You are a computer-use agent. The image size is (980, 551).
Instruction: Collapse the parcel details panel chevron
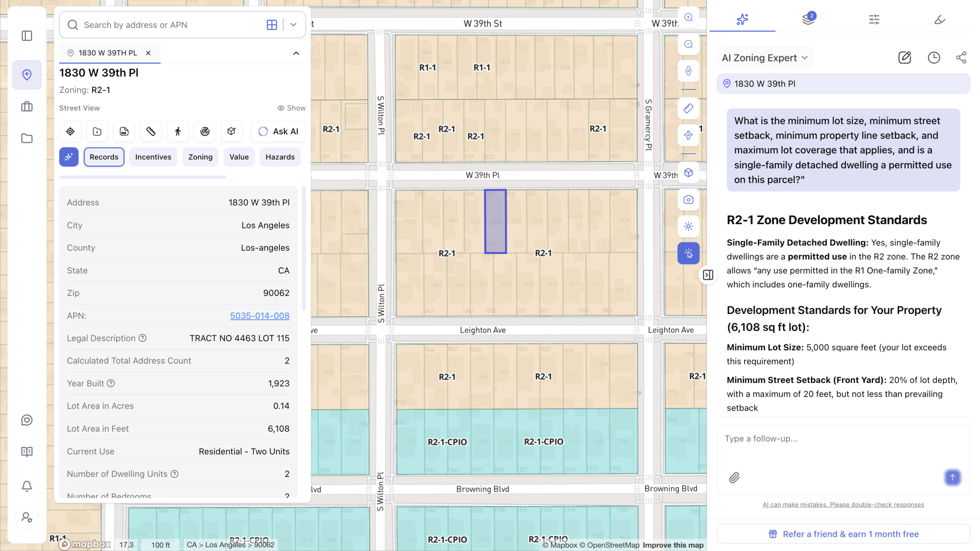(296, 53)
